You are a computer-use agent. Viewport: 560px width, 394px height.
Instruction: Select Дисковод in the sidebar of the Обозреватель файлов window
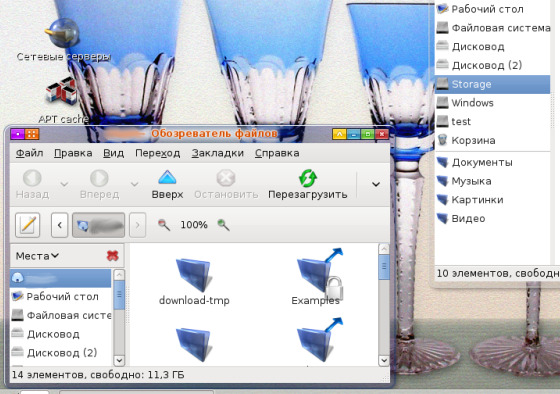pyautogui.click(x=61, y=334)
